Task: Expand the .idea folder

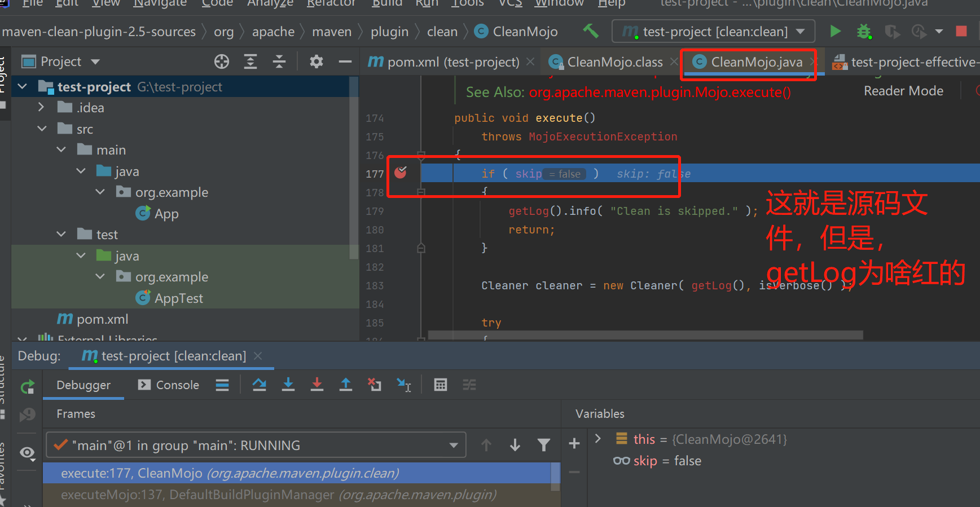Action: pos(41,107)
